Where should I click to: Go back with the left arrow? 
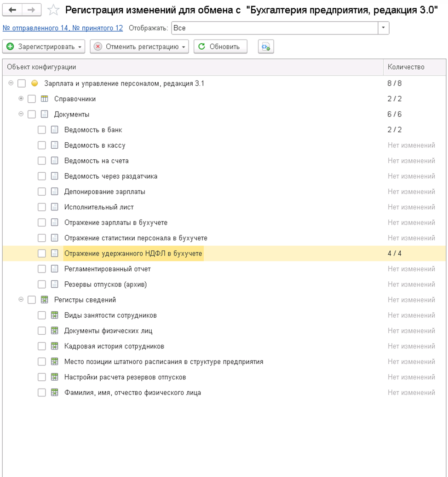point(12,10)
